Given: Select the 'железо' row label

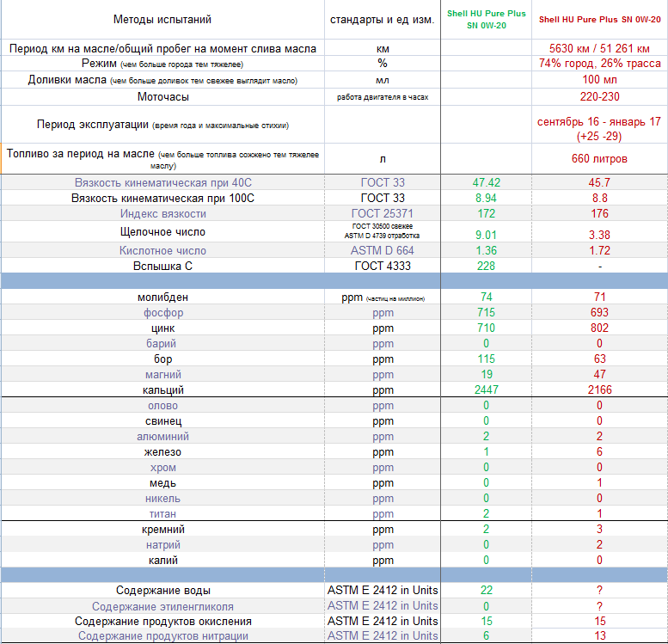Looking at the screenshot, I should pos(162,452).
